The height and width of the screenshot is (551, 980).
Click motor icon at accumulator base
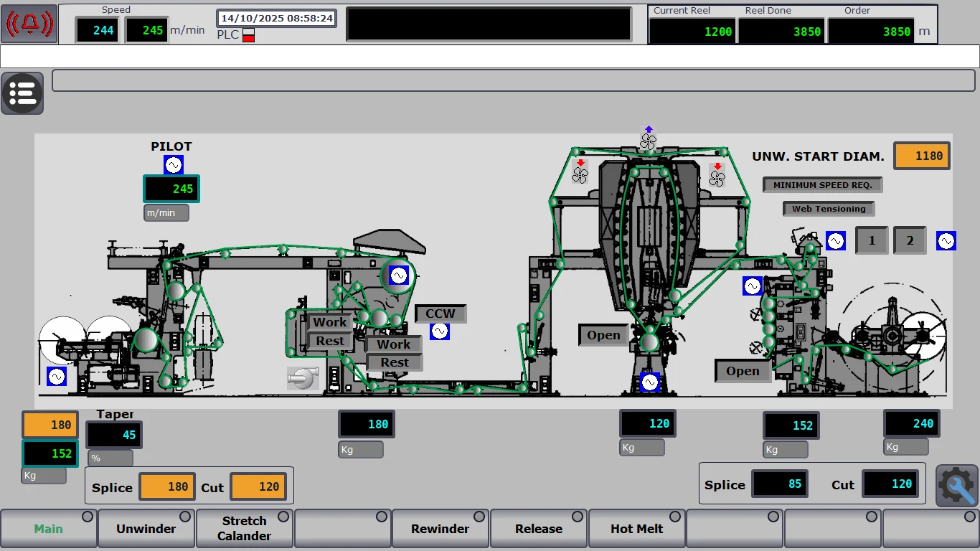649,382
